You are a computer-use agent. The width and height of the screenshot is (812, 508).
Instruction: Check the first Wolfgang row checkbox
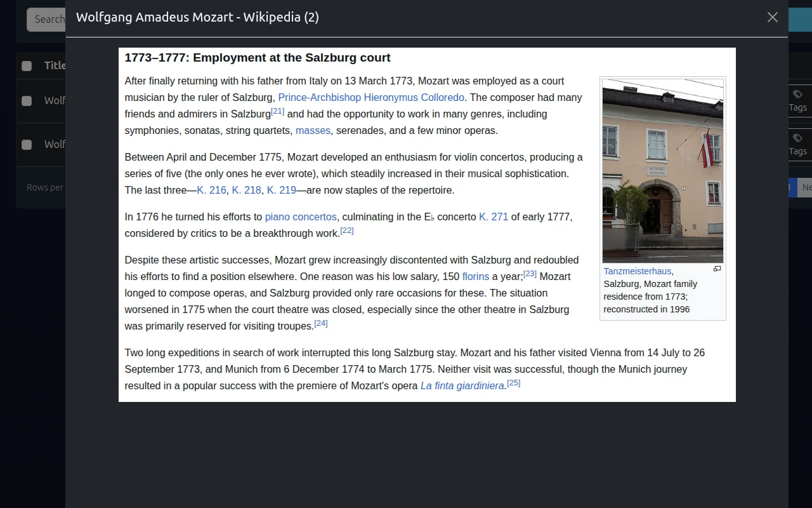point(26,100)
